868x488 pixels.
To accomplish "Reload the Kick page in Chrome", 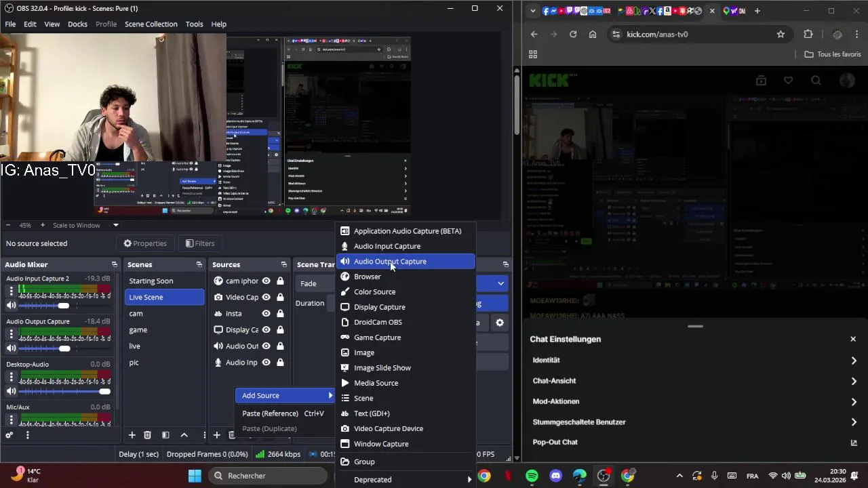I will pos(573,34).
